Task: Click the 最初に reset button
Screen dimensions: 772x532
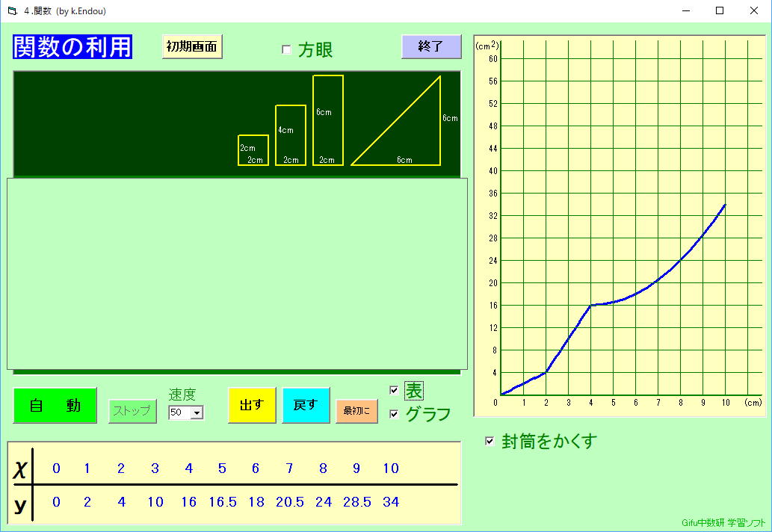Action: coord(357,411)
